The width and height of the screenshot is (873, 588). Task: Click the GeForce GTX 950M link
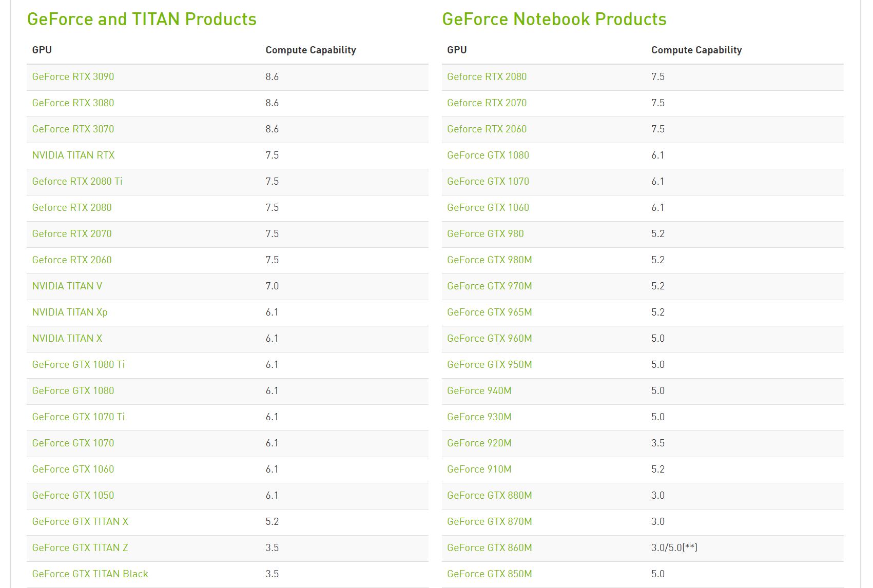[490, 365]
